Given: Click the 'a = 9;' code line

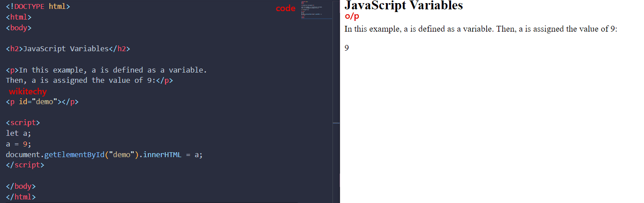Looking at the screenshot, I should (x=19, y=144).
